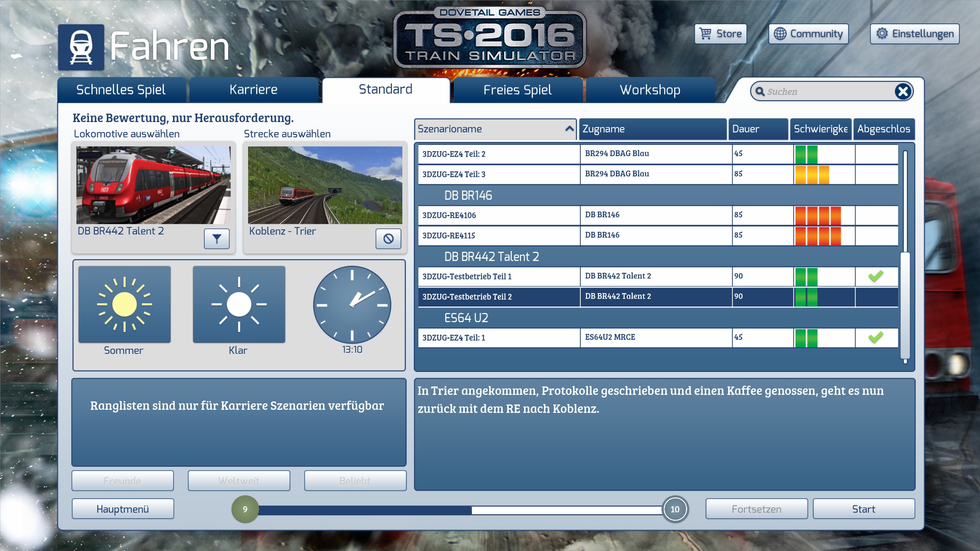Toggle Szenarioname column sort arrow
This screenshot has width=980, height=551.
click(569, 129)
